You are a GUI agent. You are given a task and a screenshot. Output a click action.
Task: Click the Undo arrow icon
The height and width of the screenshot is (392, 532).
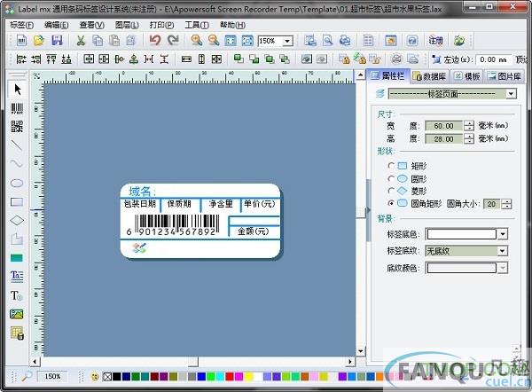(x=155, y=41)
